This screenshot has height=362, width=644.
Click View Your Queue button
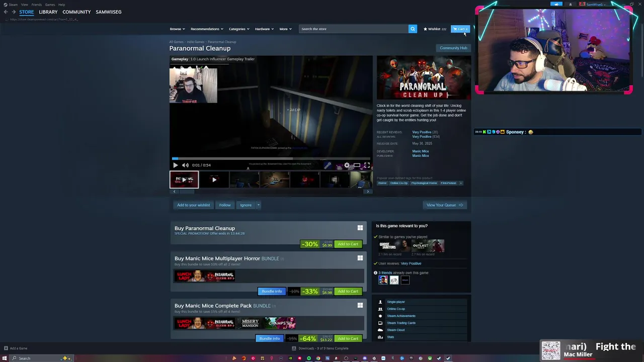click(445, 205)
